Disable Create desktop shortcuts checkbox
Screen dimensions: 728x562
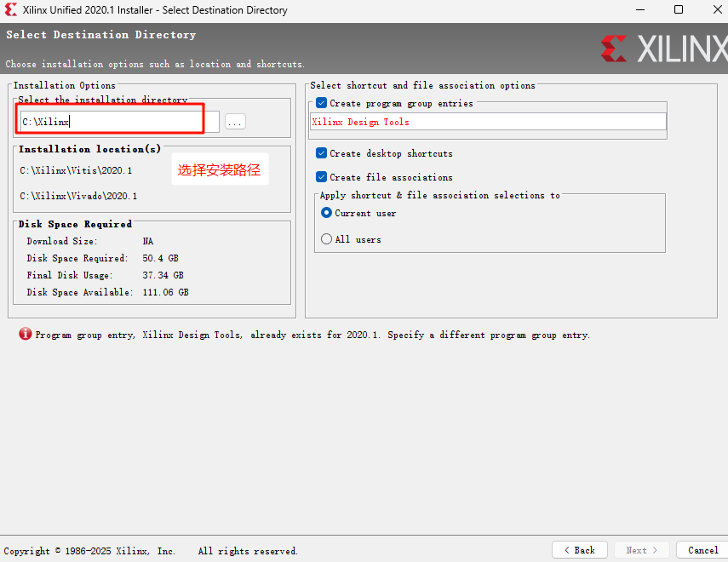[321, 153]
